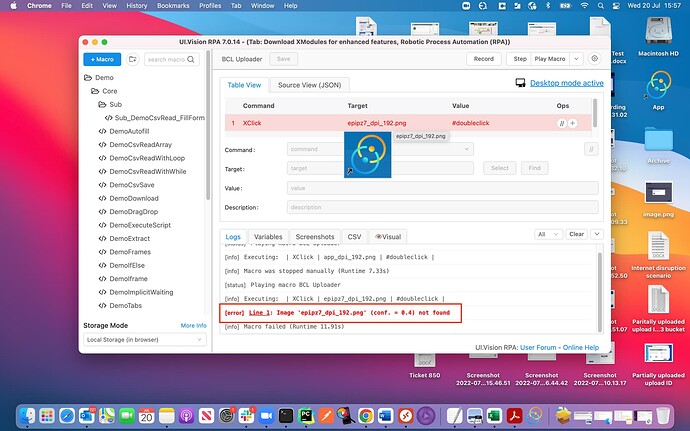This screenshot has height=431, width=690.
Task: Click the search magnifier in macro search box
Action: click(x=191, y=59)
